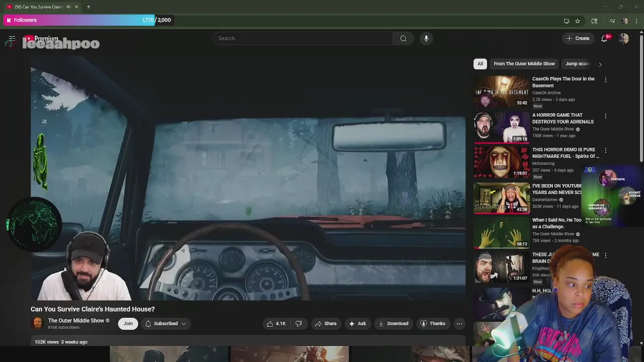Open options for CaseOh Plays The Door video
Viewport: 644px width, 362px height.
606,80
